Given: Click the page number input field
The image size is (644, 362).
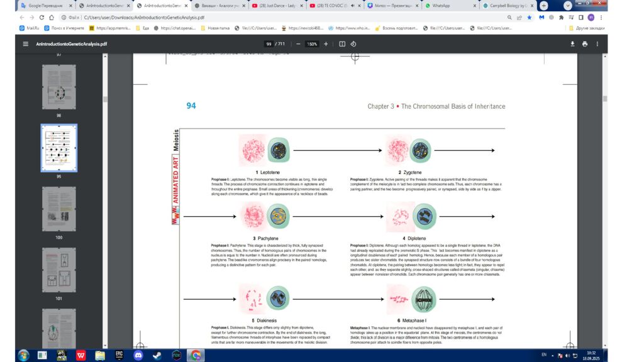Looking at the screenshot, I should pyautogui.click(x=269, y=44).
